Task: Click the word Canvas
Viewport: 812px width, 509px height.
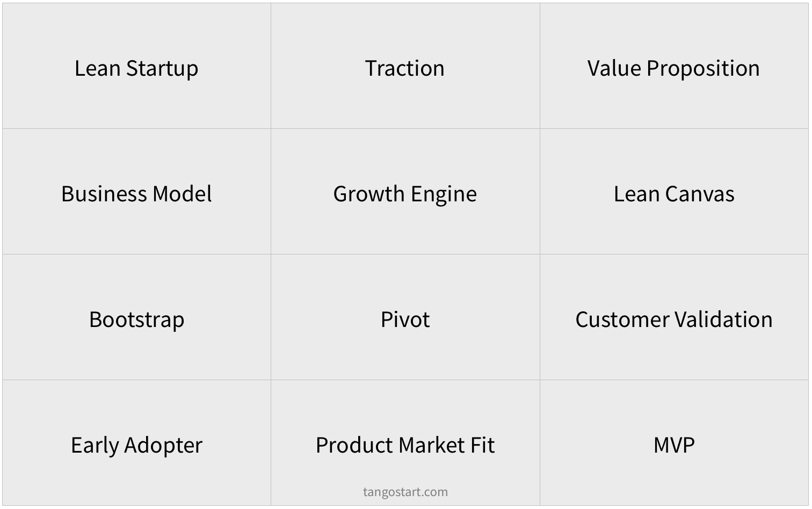Action: coord(700,194)
